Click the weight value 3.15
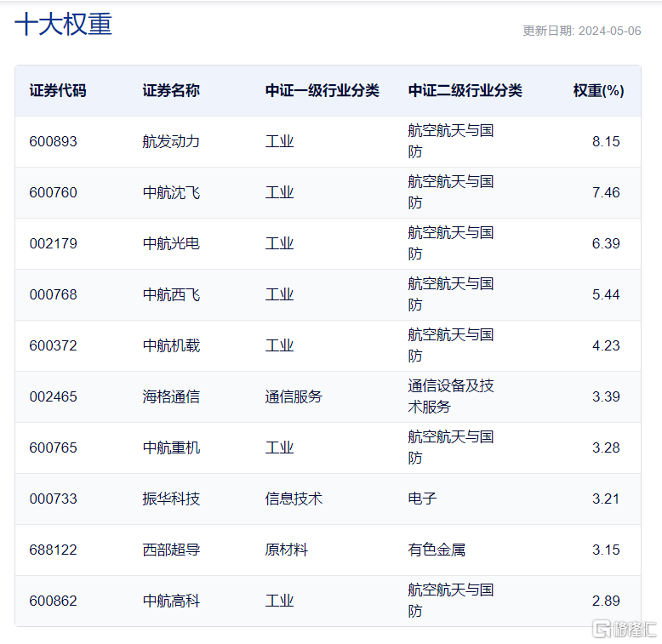The width and height of the screenshot is (662, 644). pyautogui.click(x=606, y=550)
